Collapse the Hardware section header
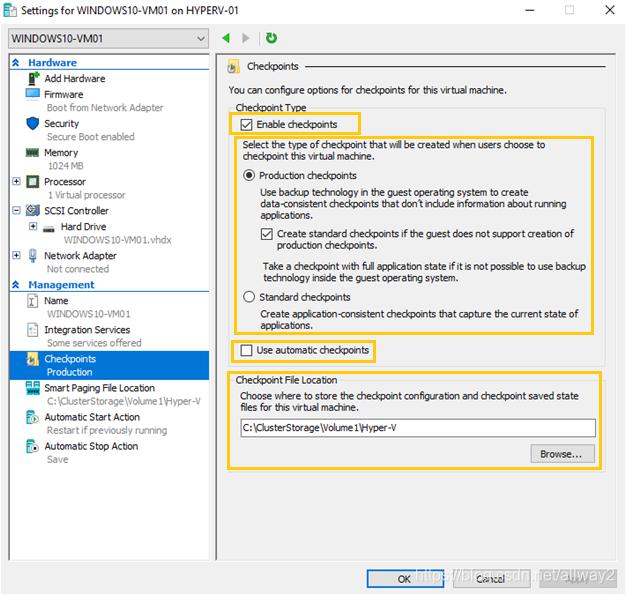Screen dimensions: 625x594 tap(17, 63)
